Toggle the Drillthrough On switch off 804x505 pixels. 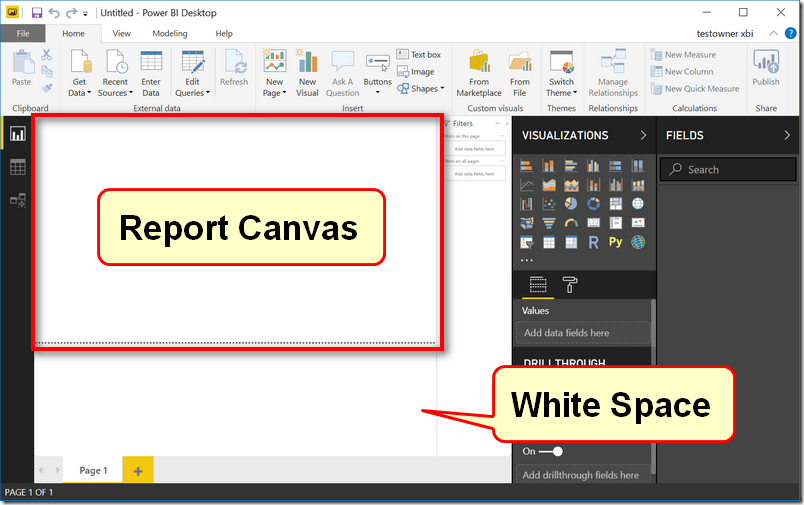tap(551, 451)
